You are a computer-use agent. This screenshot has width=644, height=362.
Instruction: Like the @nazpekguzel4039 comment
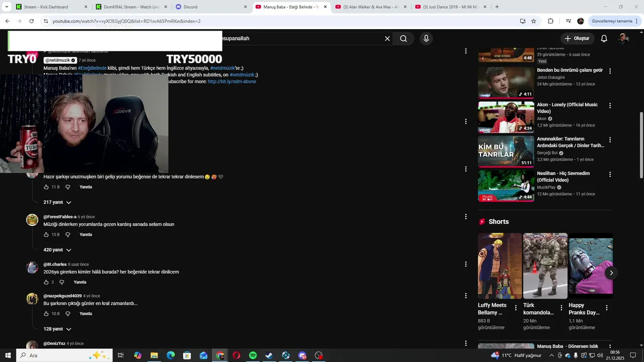click(46, 314)
